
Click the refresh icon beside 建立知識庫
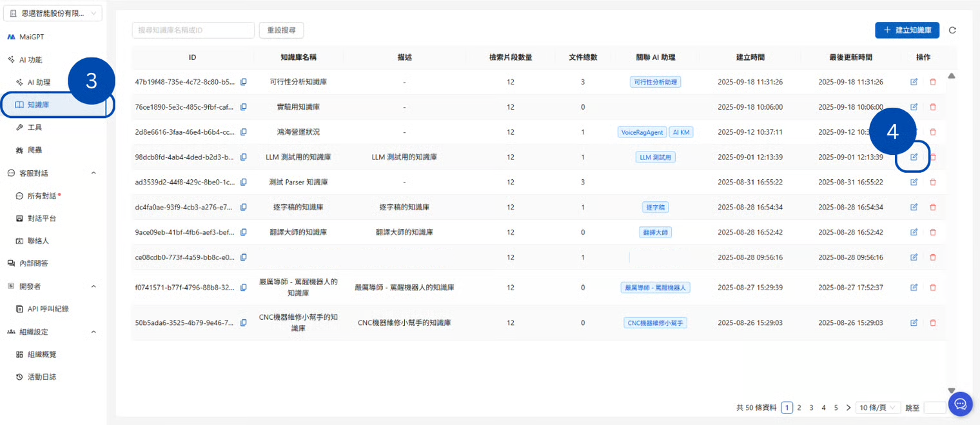click(952, 30)
